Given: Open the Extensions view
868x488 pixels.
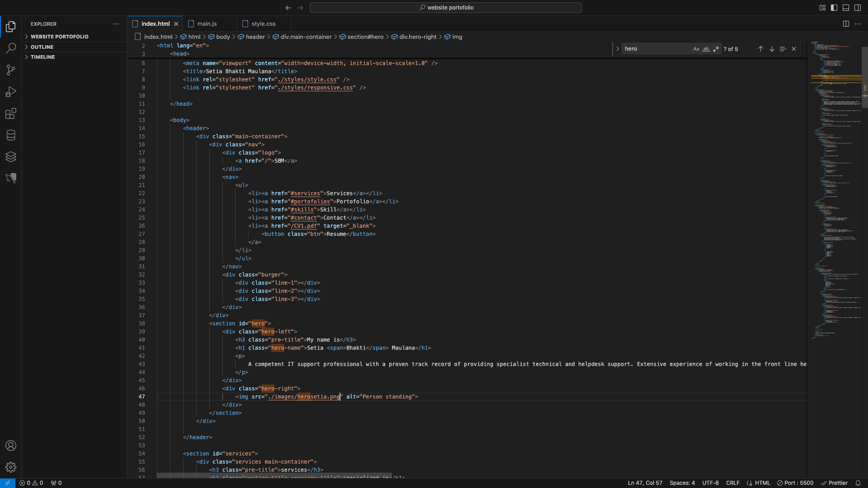Looking at the screenshot, I should pos(11,113).
